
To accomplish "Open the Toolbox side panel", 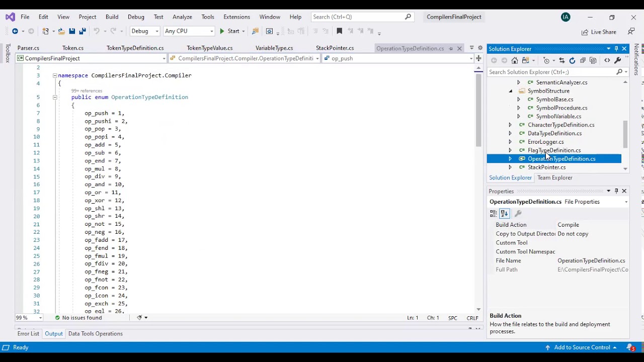I will click(x=7, y=53).
